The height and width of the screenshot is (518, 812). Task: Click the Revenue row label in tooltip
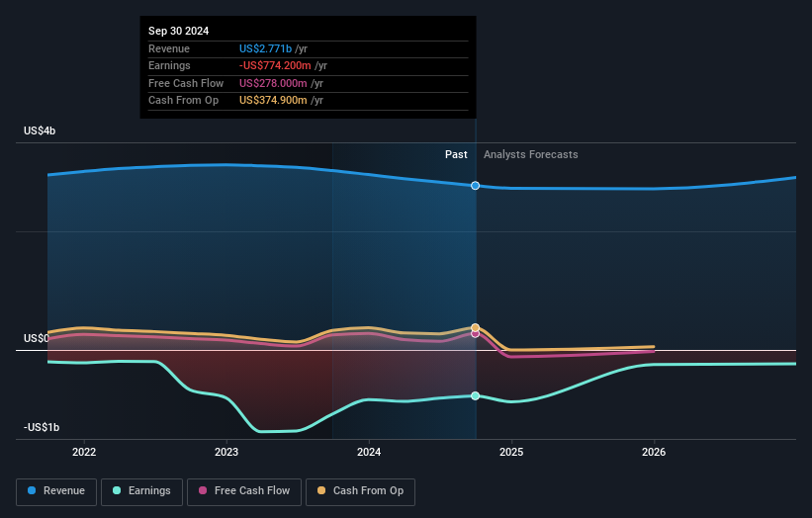pyautogui.click(x=169, y=48)
